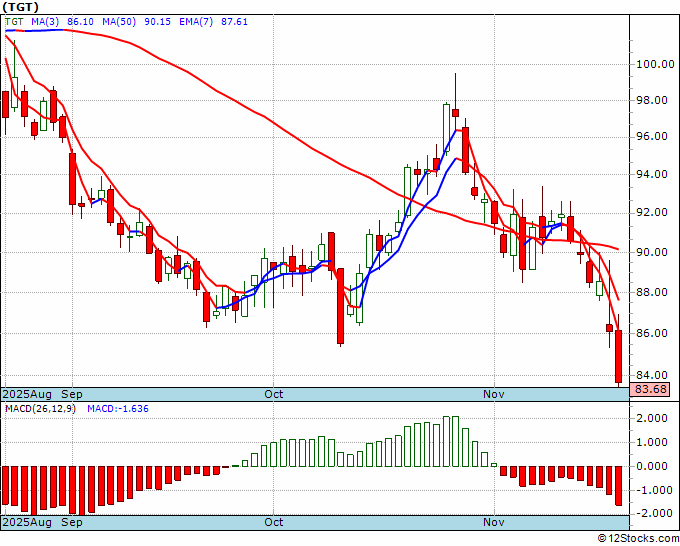680x546 pixels.
Task: Click the 98.00 price axis label
Action: point(651,101)
